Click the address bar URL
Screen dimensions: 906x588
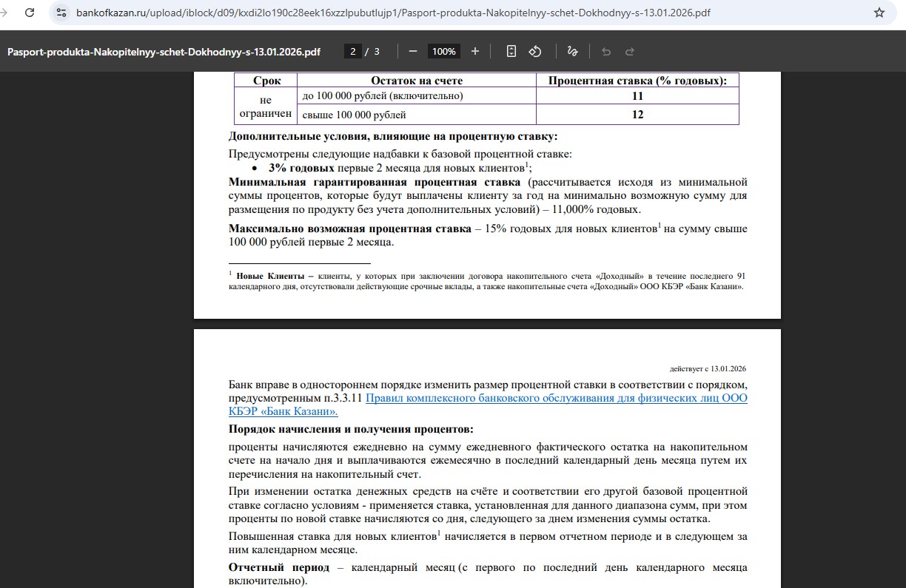click(x=392, y=13)
